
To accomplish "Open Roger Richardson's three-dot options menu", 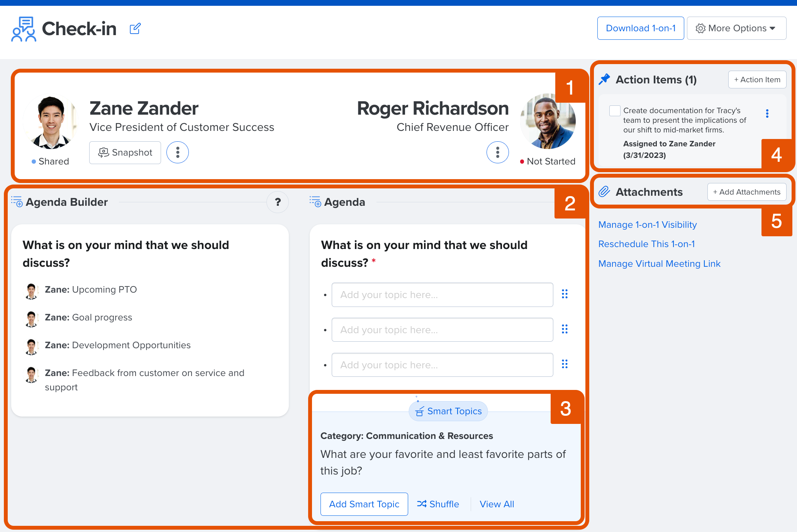I will click(497, 152).
